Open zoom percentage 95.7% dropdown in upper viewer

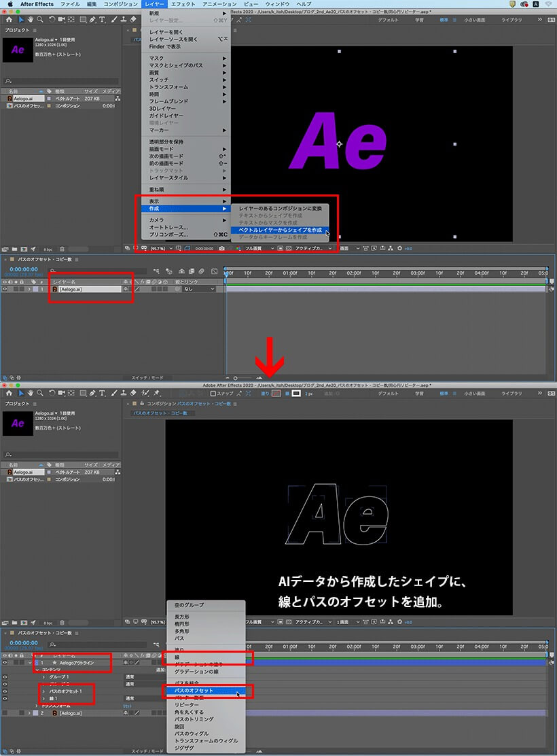(162, 248)
